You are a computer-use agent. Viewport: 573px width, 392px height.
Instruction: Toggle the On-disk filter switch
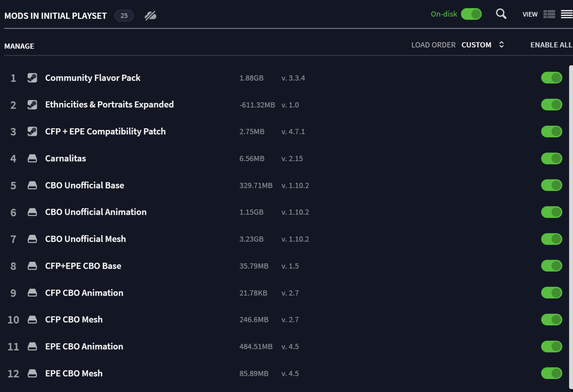click(x=471, y=14)
